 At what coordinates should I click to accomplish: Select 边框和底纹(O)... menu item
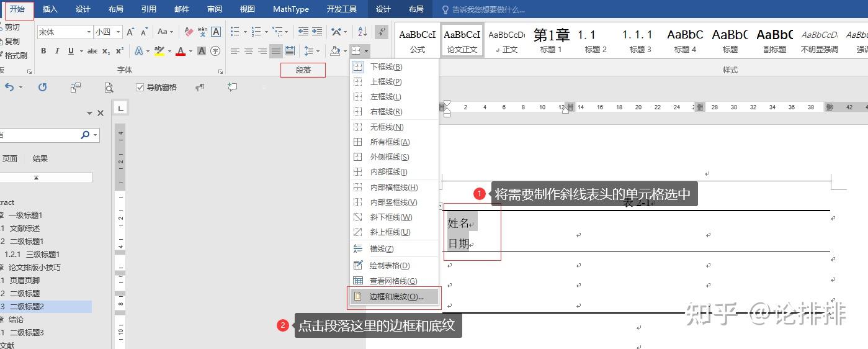396,297
